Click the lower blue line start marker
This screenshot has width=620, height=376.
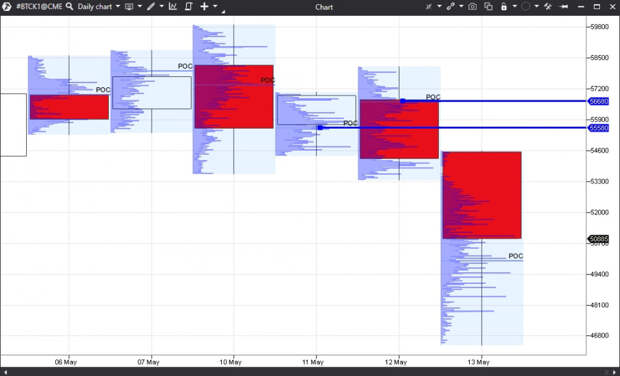(x=320, y=128)
